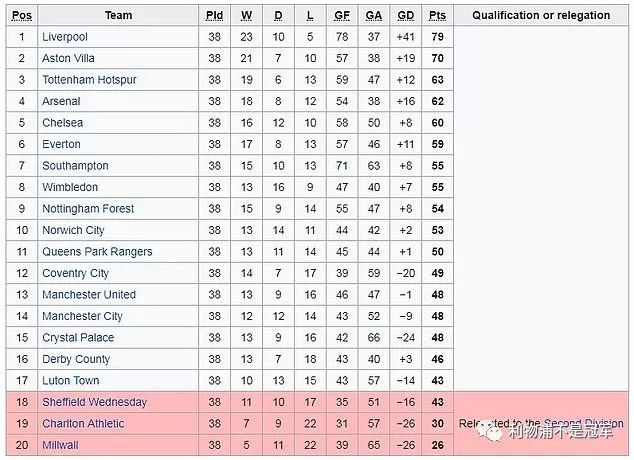Viewport: 634px width, 460px height.
Task: Click the Manchester United link
Action: coord(89,295)
